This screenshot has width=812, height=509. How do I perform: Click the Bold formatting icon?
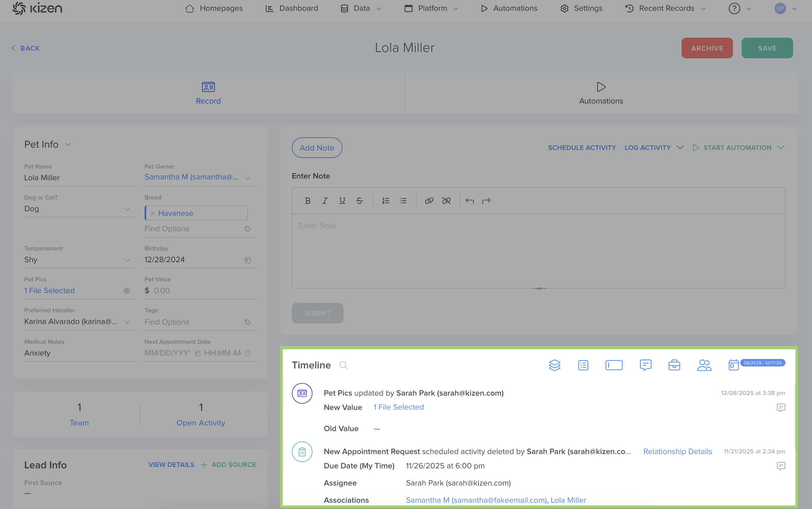(308, 201)
